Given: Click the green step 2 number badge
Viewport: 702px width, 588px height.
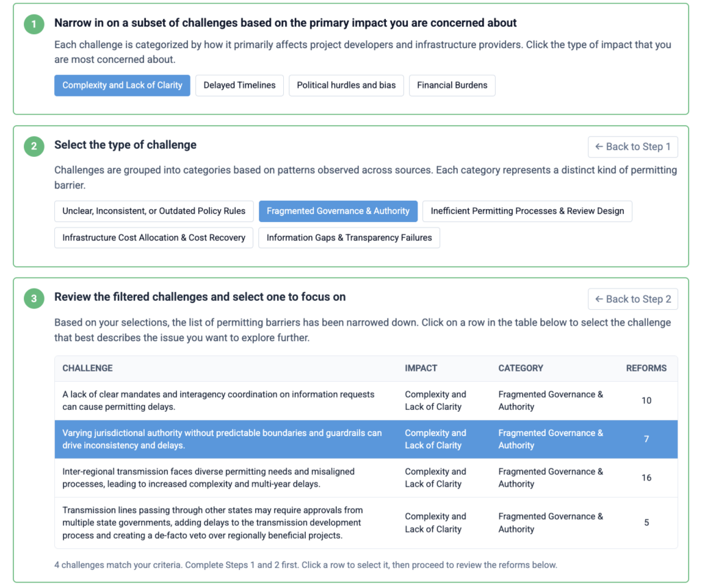Looking at the screenshot, I should pyautogui.click(x=34, y=146).
